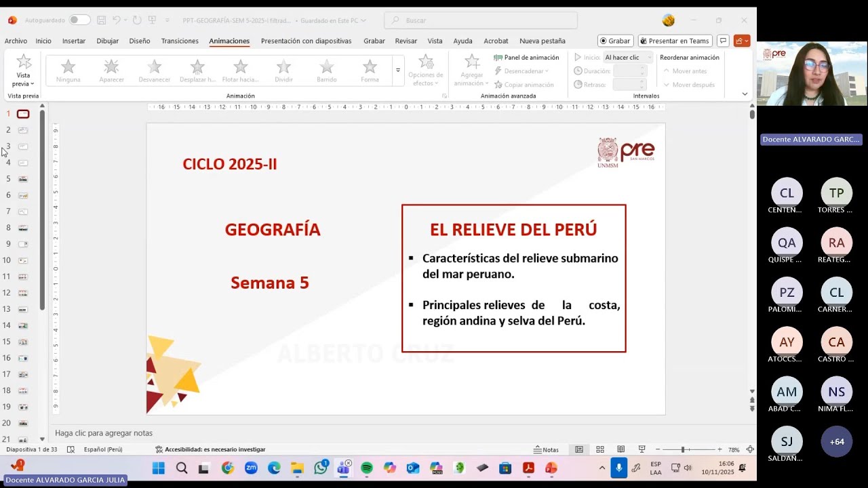The height and width of the screenshot is (488, 868).
Task: Click the spell check status bar icon
Action: click(x=71, y=449)
